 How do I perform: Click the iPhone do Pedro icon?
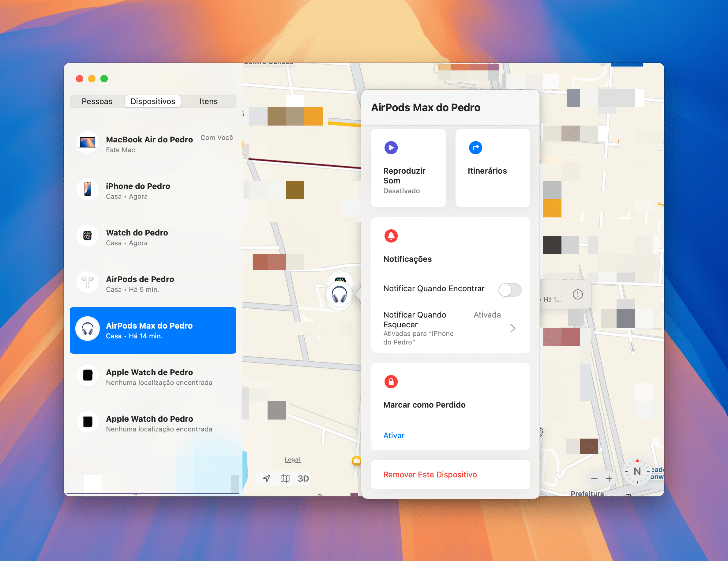point(88,189)
